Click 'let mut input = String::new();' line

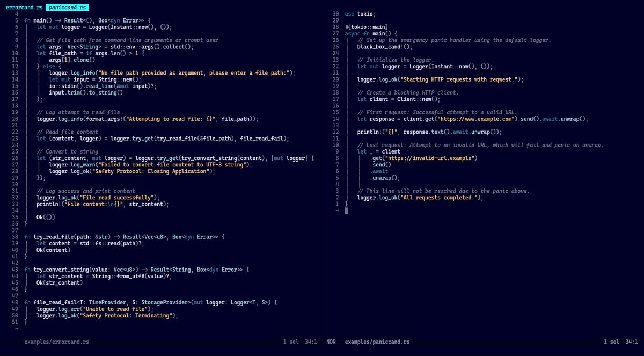[x=96, y=79]
